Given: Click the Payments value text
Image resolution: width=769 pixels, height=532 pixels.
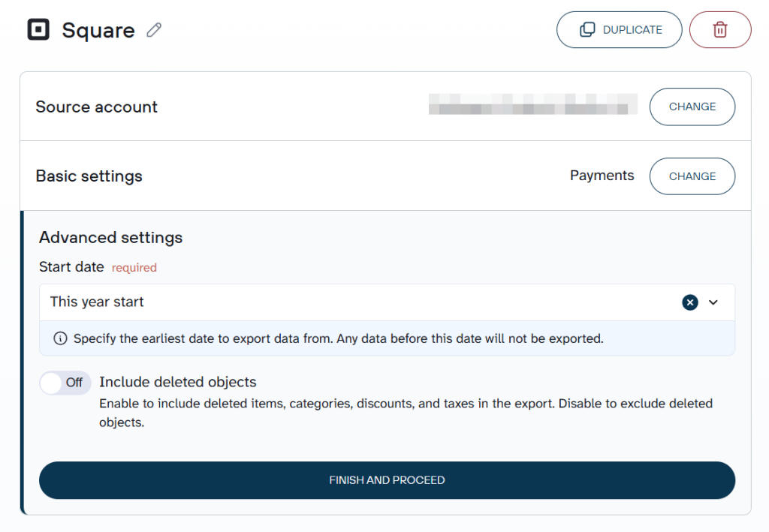Looking at the screenshot, I should [x=602, y=176].
